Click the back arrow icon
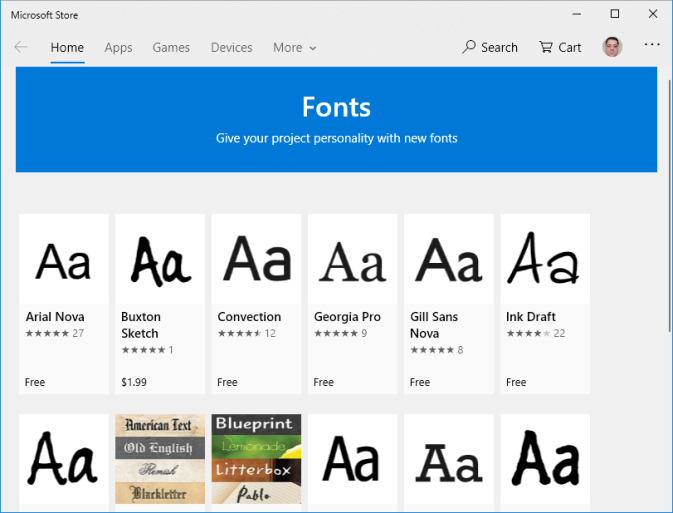The height and width of the screenshot is (513, 673). [21, 47]
